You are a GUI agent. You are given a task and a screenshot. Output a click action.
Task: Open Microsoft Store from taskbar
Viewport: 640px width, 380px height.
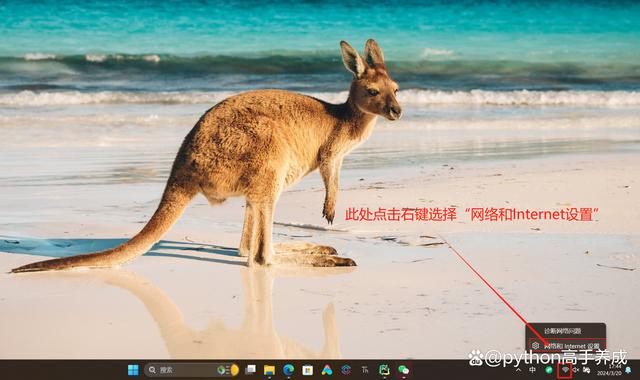[x=308, y=370]
